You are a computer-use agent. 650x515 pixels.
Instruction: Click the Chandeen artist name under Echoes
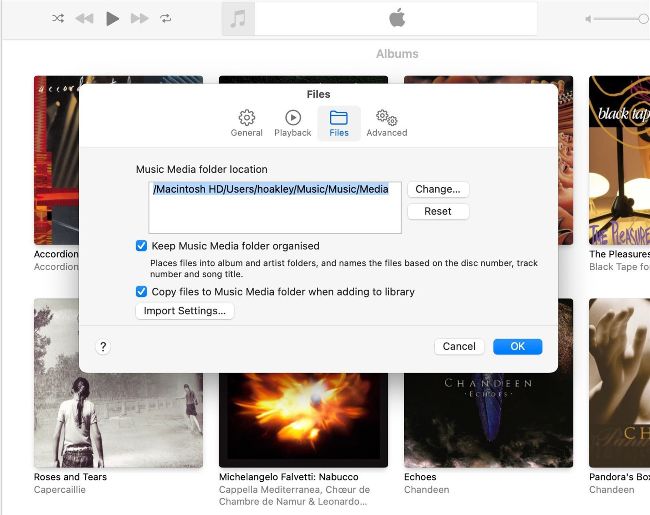(427, 490)
